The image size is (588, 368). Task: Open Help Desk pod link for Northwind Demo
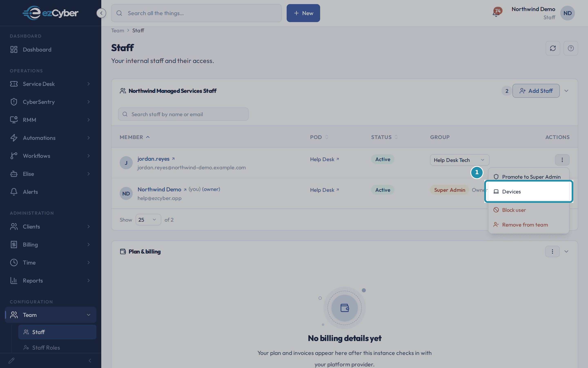[x=324, y=190]
